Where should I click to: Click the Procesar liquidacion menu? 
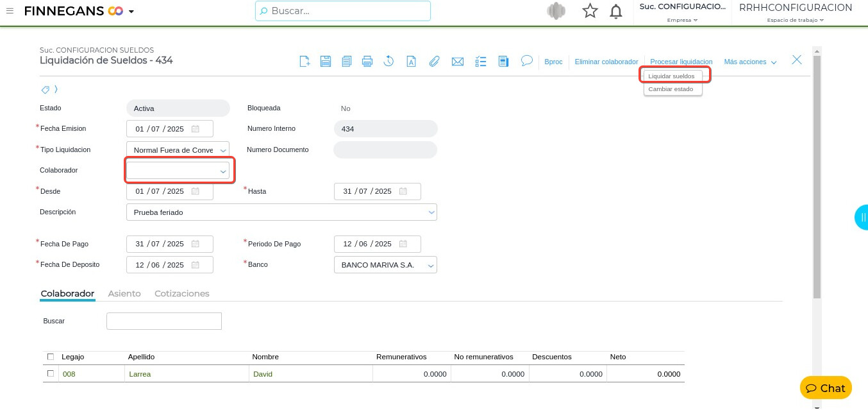[681, 62]
